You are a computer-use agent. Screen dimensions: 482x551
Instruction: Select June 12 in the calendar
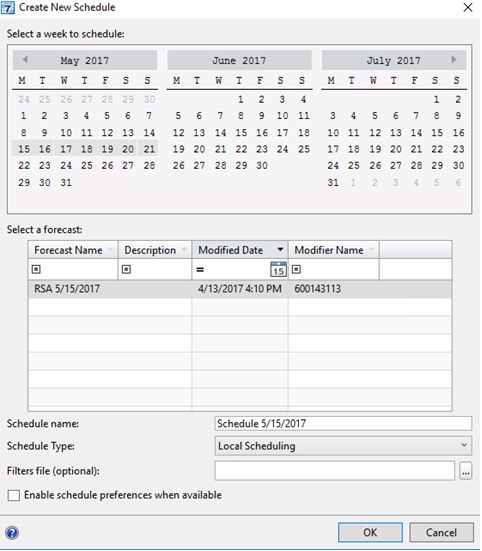click(178, 133)
